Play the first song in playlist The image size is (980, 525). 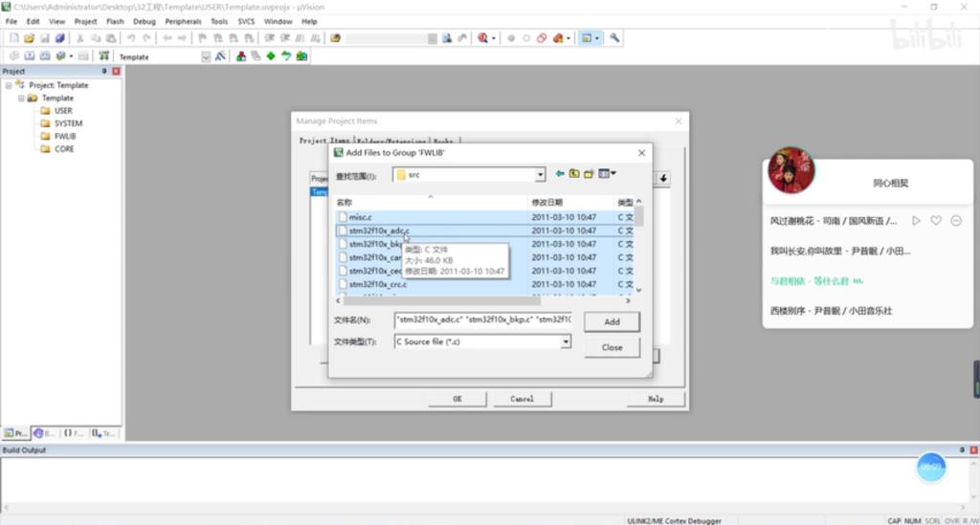pyautogui.click(x=916, y=221)
